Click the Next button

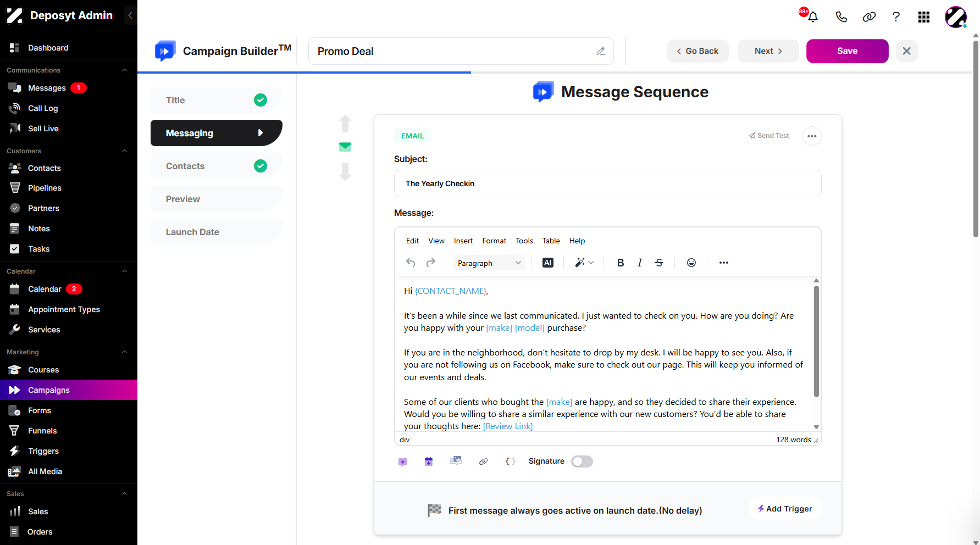(x=768, y=51)
